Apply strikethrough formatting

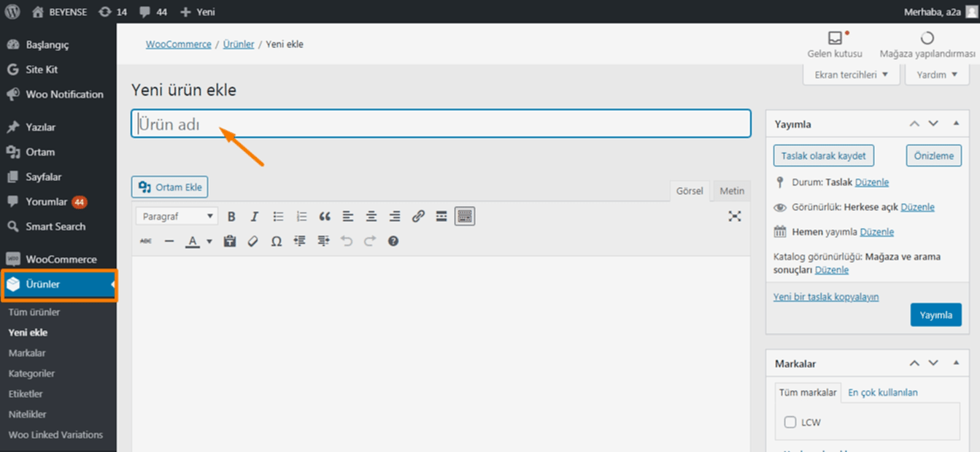[x=146, y=241]
